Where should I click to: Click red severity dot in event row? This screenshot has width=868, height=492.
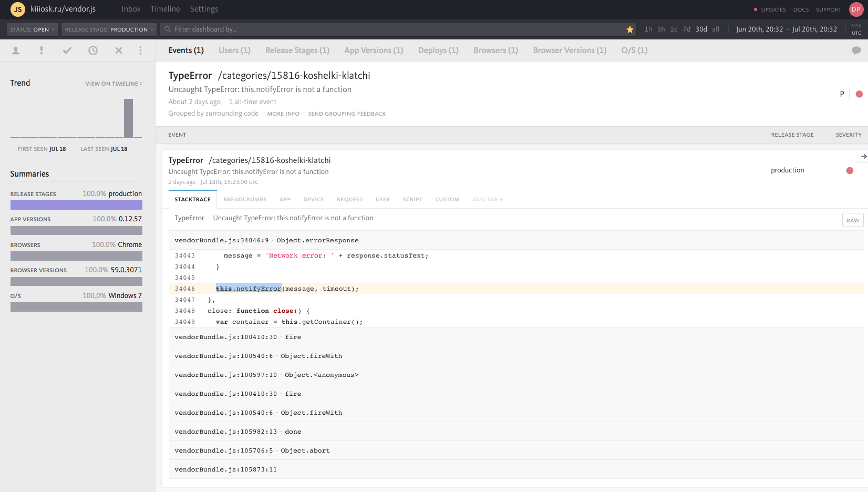coord(850,170)
